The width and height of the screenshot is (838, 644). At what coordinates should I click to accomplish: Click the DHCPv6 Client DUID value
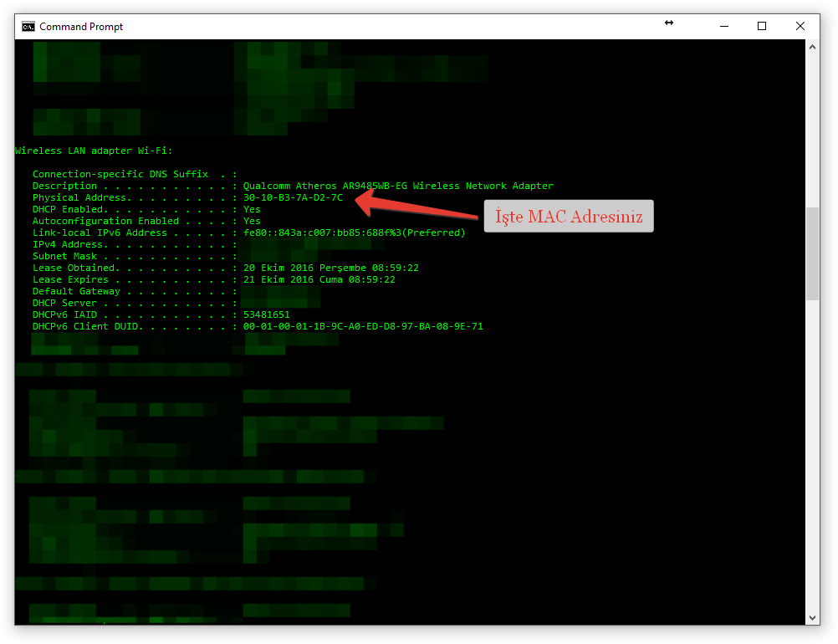click(363, 326)
